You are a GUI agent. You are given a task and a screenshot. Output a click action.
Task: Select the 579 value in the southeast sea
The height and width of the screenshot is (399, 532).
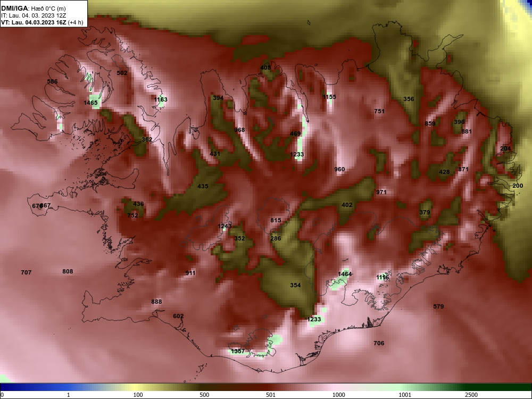pos(439,307)
